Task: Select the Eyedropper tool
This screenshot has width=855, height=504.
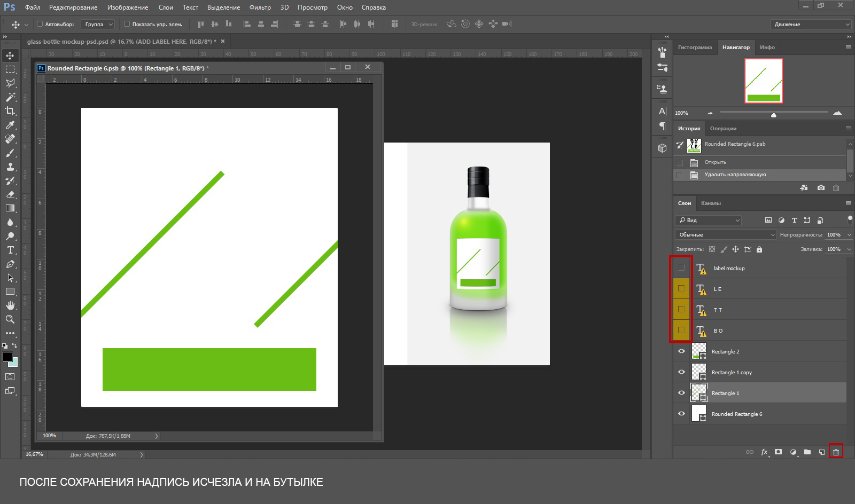Action: pyautogui.click(x=10, y=125)
